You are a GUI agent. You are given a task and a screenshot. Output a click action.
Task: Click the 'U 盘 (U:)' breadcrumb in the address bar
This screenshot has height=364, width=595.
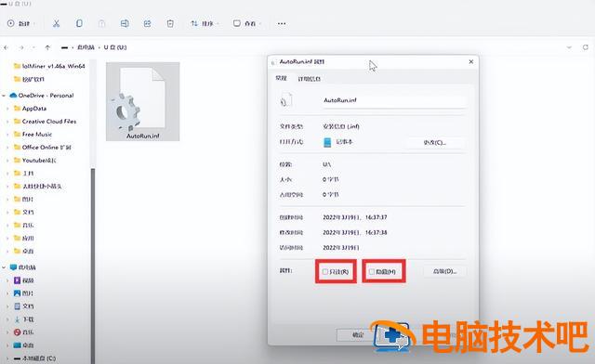pyautogui.click(x=115, y=47)
